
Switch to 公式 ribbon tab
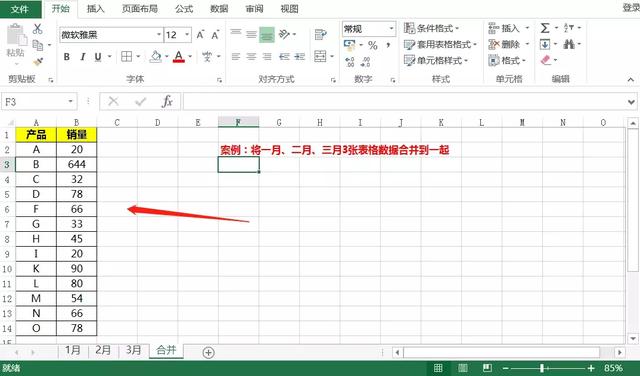(x=184, y=9)
